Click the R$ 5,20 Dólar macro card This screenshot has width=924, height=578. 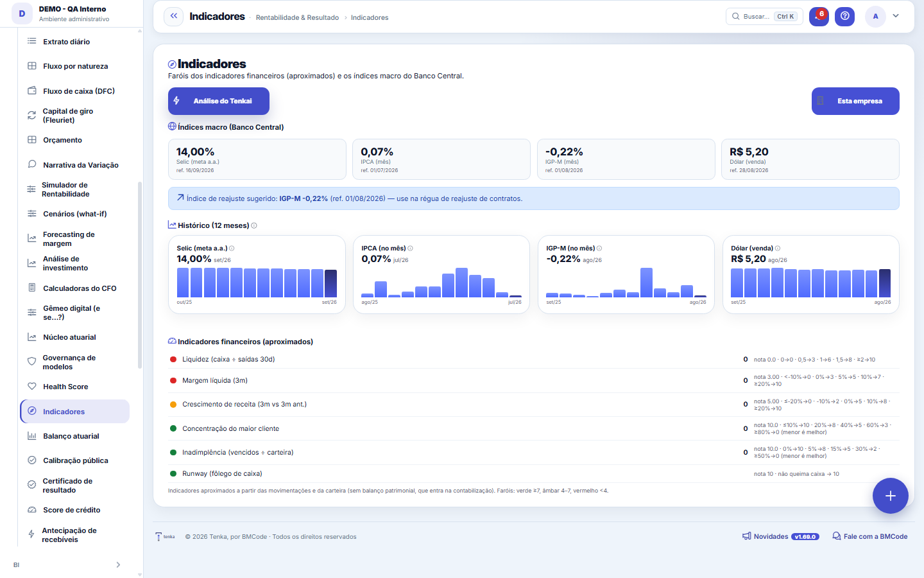click(x=810, y=159)
